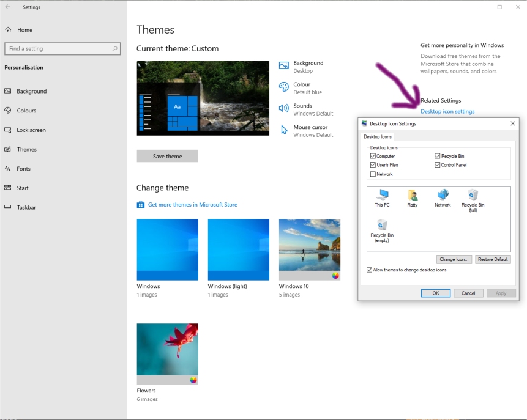
Task: Untick the Computer checkbox
Action: (373, 156)
